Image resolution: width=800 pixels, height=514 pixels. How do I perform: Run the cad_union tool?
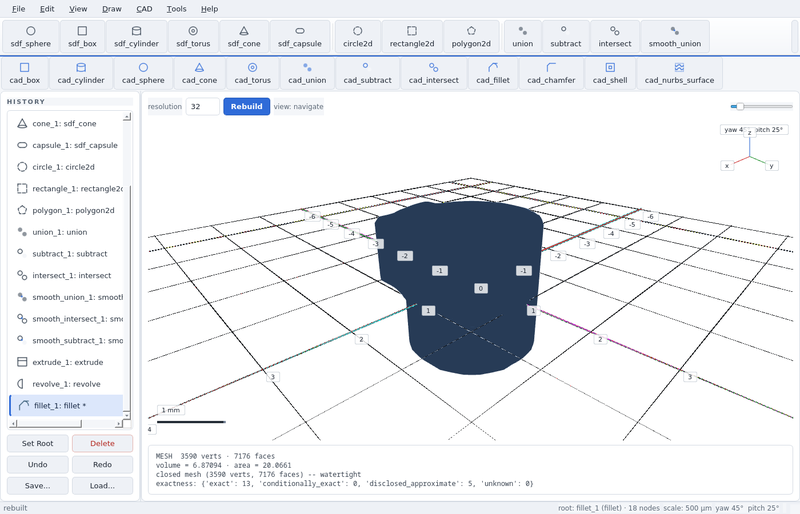point(307,73)
